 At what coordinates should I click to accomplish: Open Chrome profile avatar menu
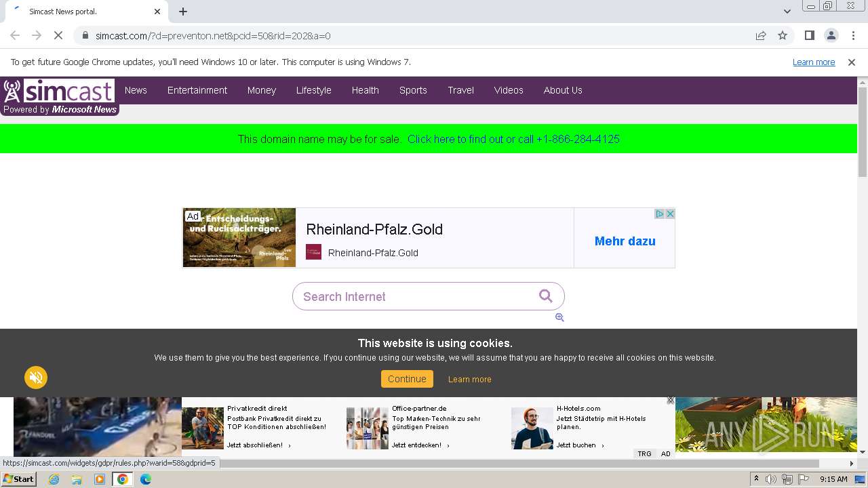[831, 35]
